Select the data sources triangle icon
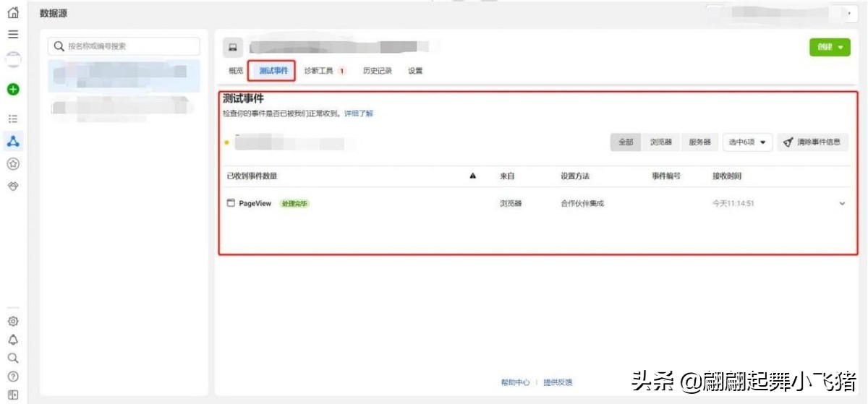Screen dimensions: 868x404 pyautogui.click(x=13, y=141)
